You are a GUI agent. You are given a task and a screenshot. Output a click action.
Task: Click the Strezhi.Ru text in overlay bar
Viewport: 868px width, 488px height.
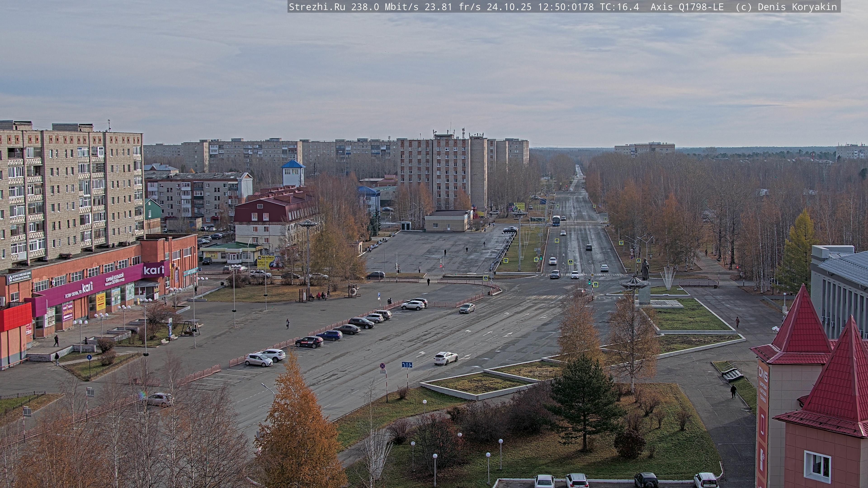317,7
